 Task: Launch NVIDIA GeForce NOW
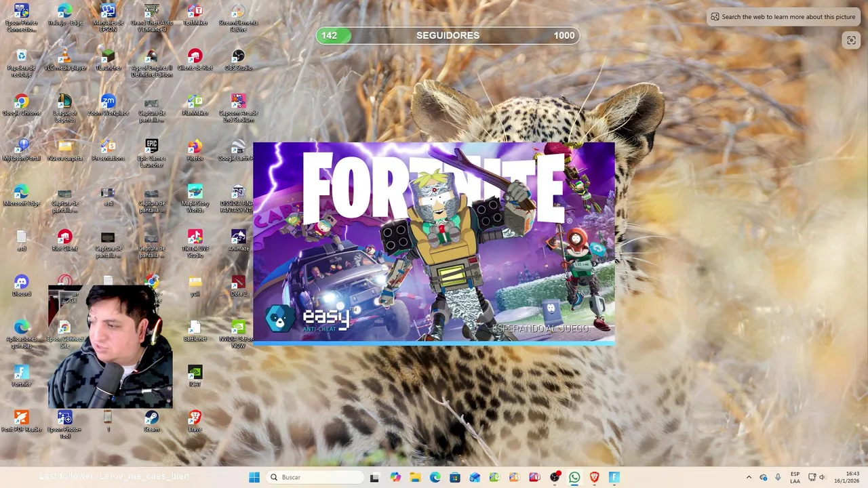click(x=238, y=333)
